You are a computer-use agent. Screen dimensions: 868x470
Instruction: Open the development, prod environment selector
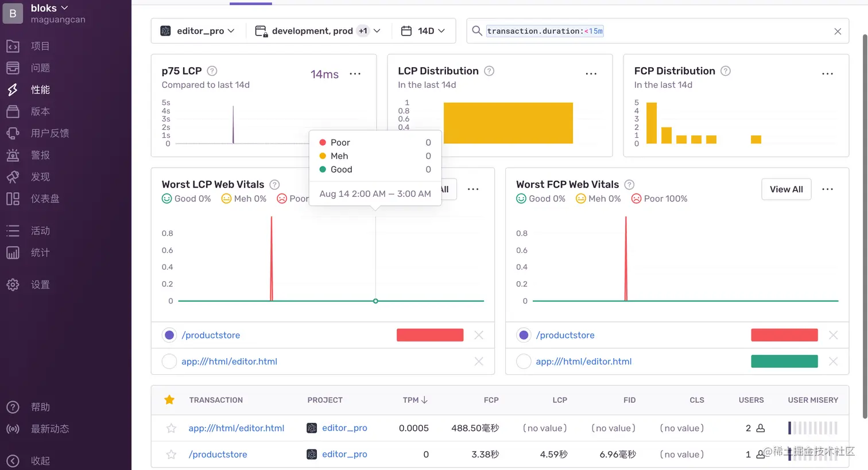tap(317, 31)
